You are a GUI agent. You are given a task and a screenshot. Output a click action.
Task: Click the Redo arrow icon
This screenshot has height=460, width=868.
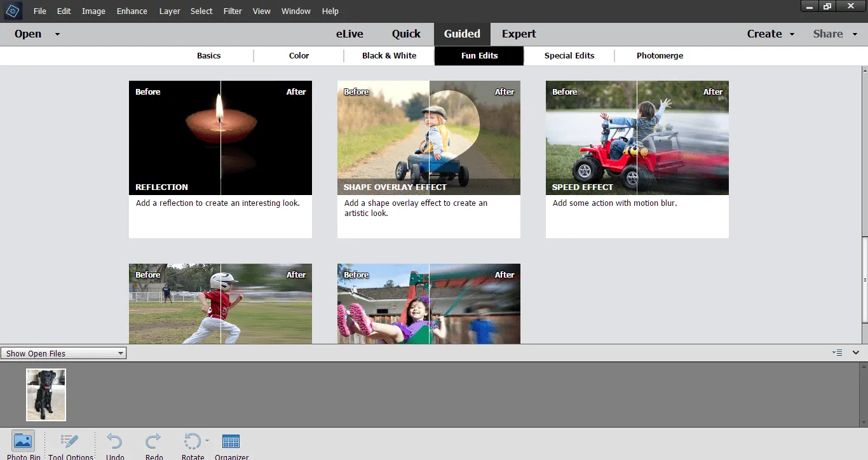[x=154, y=442]
